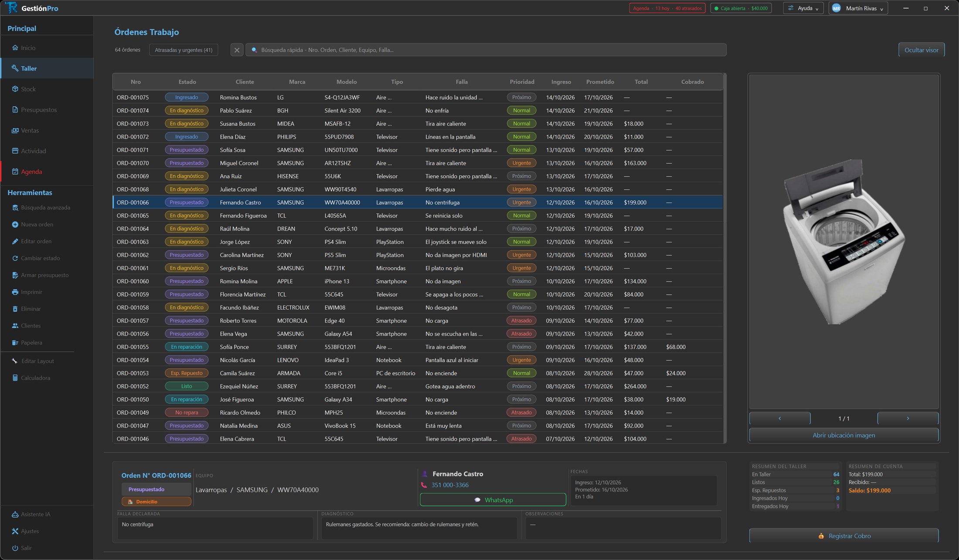Click the Caja abierta $40.000 indicator
959x560 pixels.
pos(741,8)
